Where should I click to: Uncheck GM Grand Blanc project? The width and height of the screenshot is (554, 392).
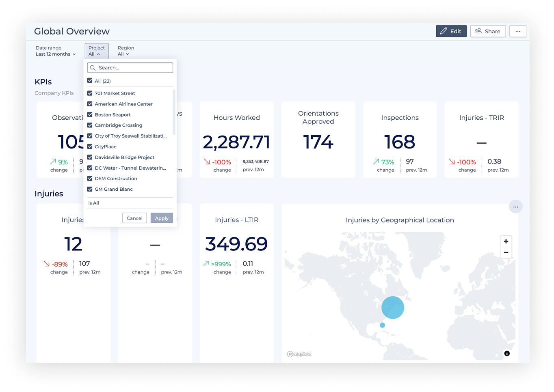(x=90, y=189)
